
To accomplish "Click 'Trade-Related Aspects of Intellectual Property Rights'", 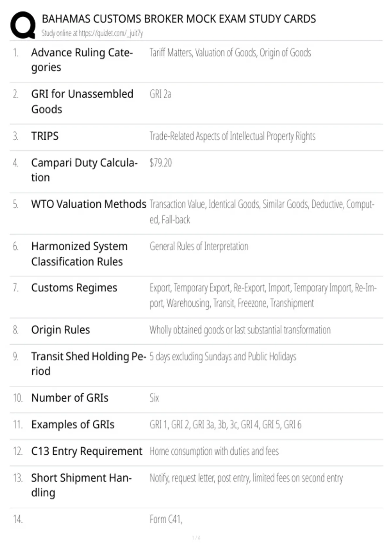I will 232,136.
